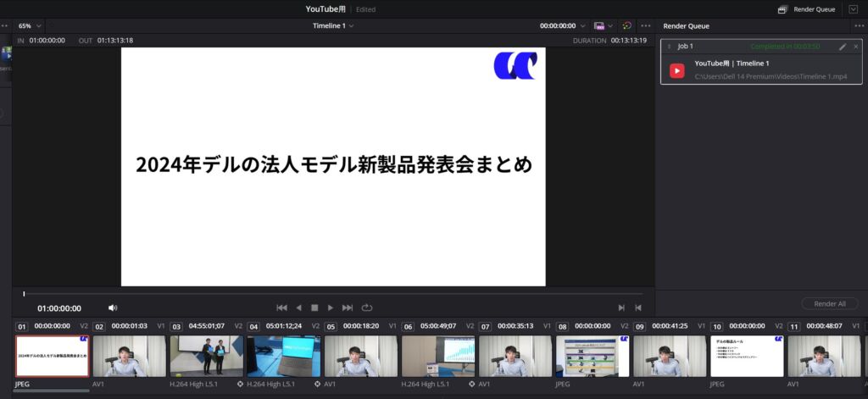Toggle the bypass color grades icon
This screenshot has width=868, height=399.
[x=626, y=26]
